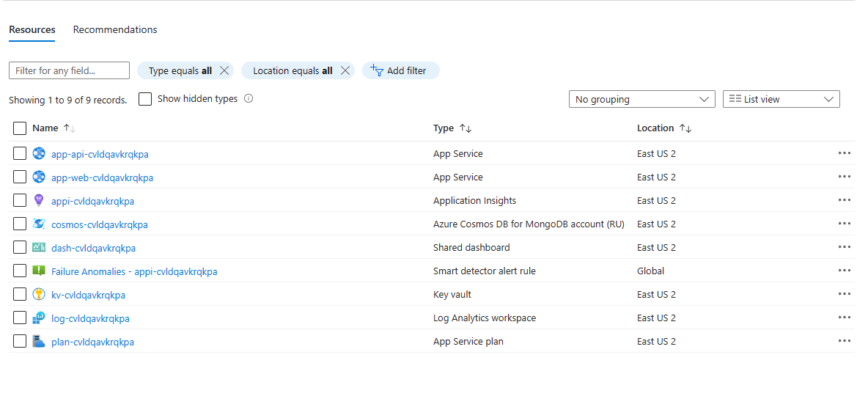Click the Showing 1 to 9 of 9 records text

(x=68, y=100)
